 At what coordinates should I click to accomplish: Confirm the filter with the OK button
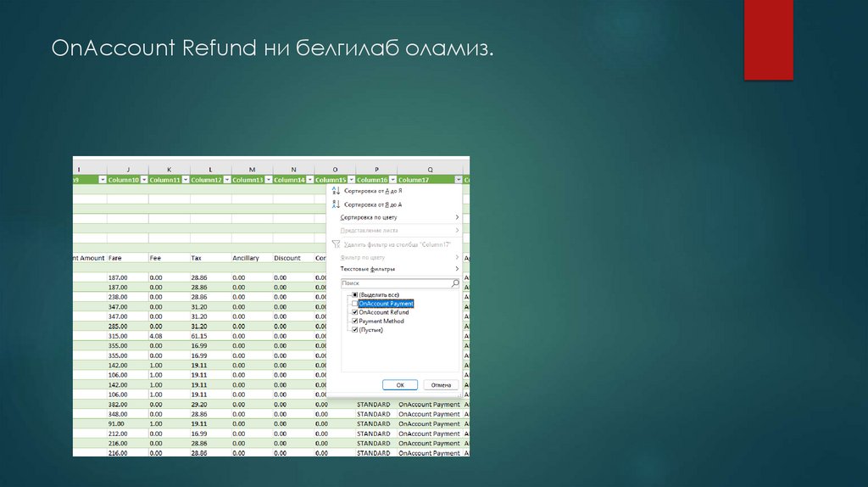400,385
